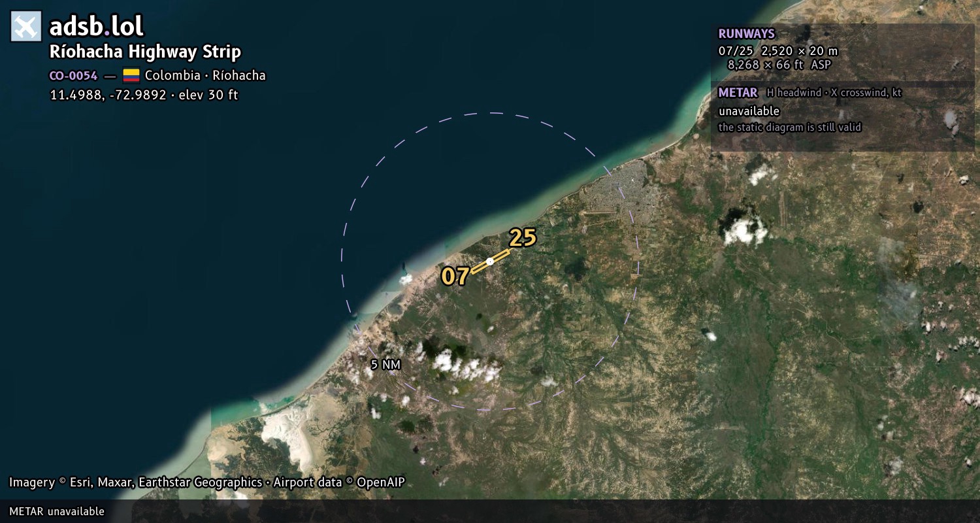980x523 pixels.
Task: Click the runway 25 end label
Action: pyautogui.click(x=523, y=238)
